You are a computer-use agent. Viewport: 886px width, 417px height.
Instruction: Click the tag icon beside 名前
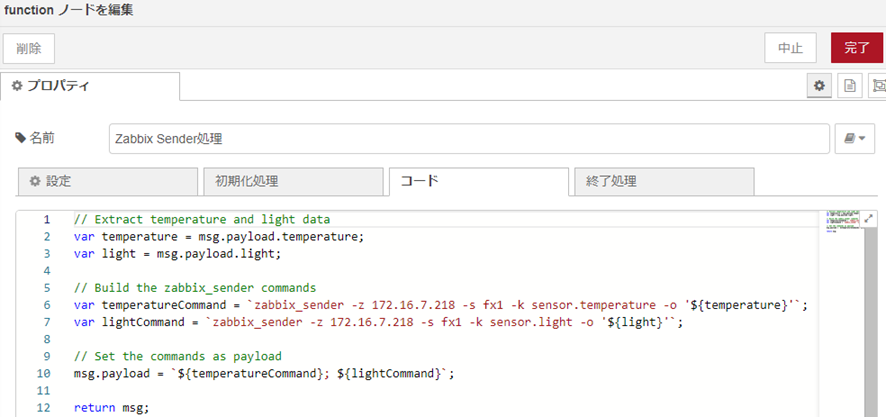[x=21, y=138]
